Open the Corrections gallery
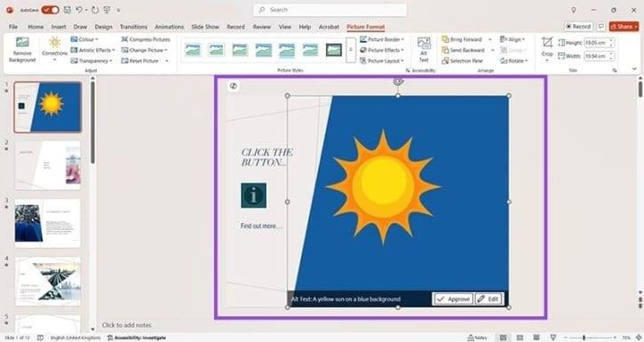The width and height of the screenshot is (644, 342). (x=54, y=50)
